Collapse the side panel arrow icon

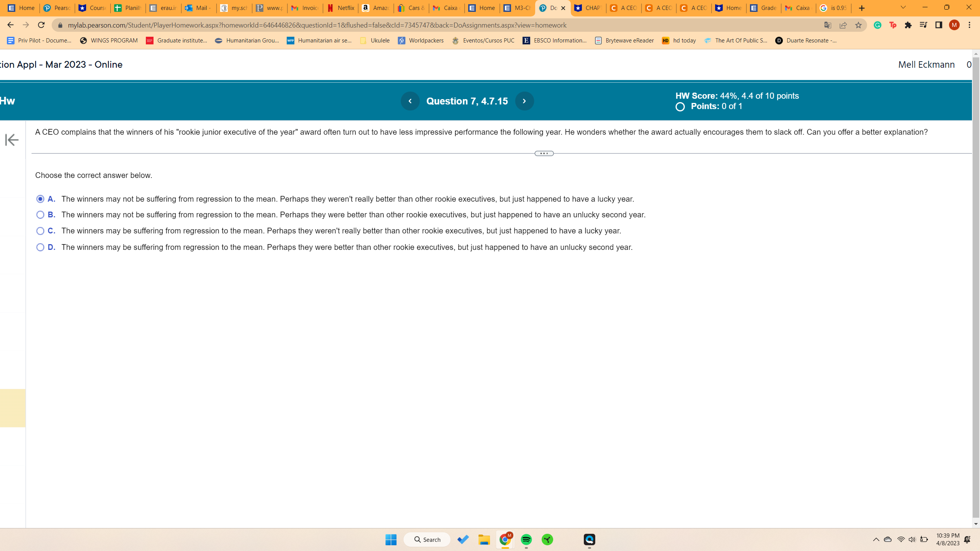[12, 140]
